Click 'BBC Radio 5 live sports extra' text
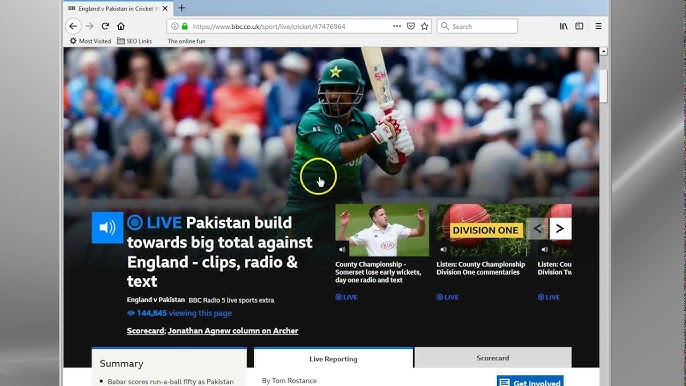686x386 pixels. click(x=231, y=300)
